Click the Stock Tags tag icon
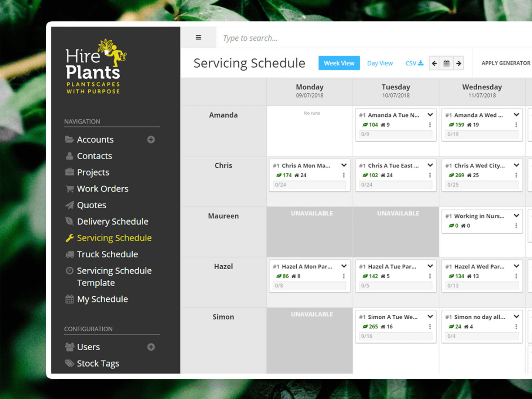 (69, 363)
